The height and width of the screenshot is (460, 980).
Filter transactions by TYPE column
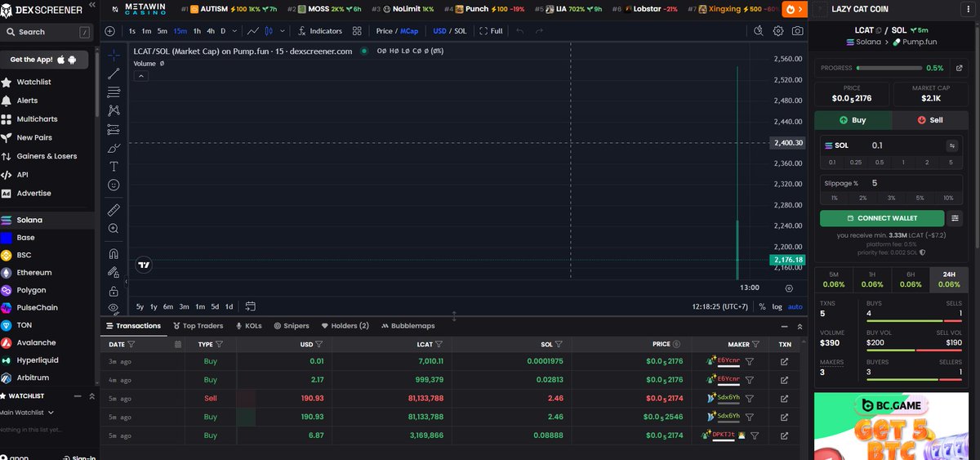(x=220, y=345)
